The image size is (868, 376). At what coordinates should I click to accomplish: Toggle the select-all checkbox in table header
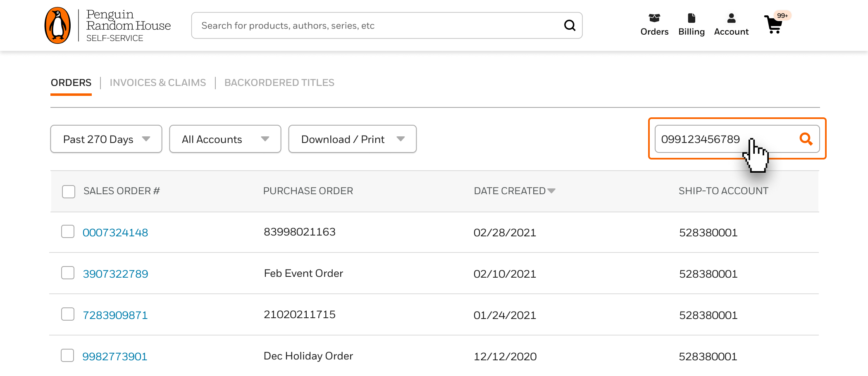(x=69, y=191)
